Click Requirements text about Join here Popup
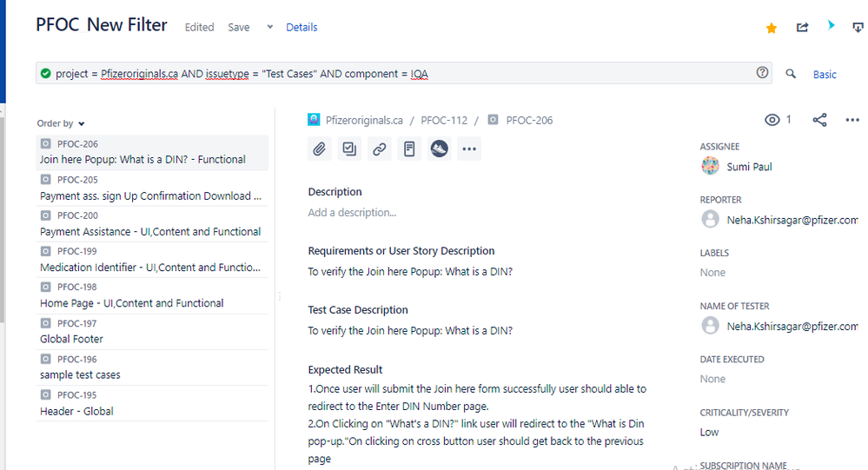Image resolution: width=868 pixels, height=470 pixels. coord(410,272)
